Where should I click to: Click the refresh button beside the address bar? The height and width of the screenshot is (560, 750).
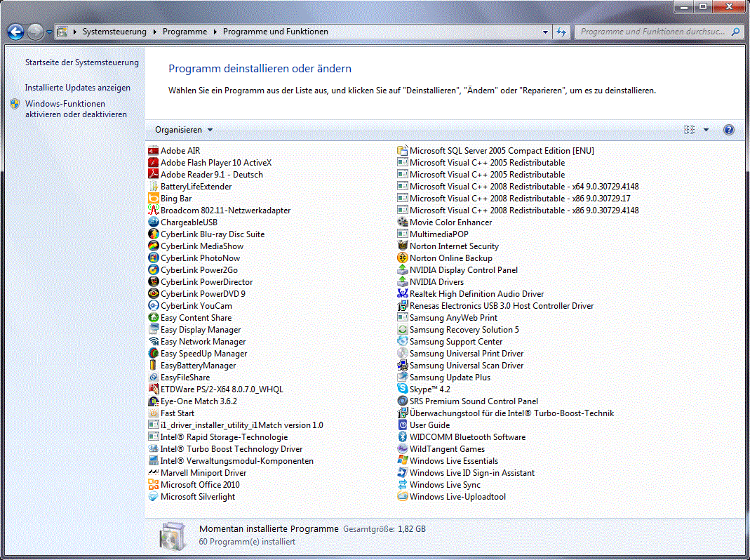561,32
